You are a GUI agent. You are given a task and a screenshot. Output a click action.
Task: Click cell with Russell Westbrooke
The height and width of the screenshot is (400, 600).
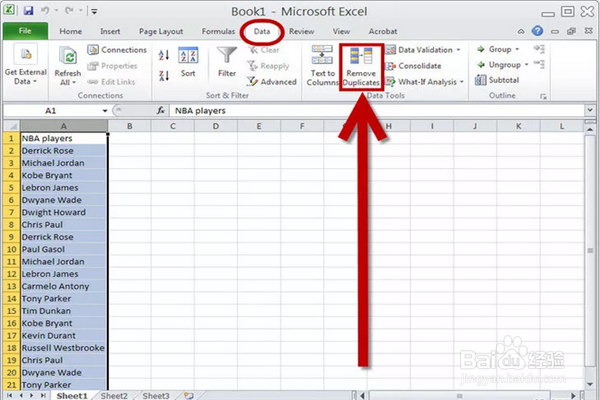coord(64,348)
